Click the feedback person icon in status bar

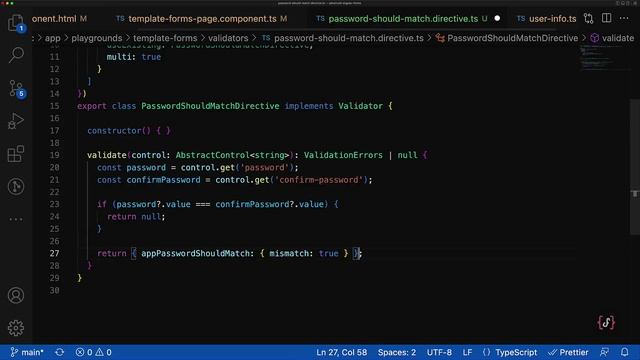(604, 352)
